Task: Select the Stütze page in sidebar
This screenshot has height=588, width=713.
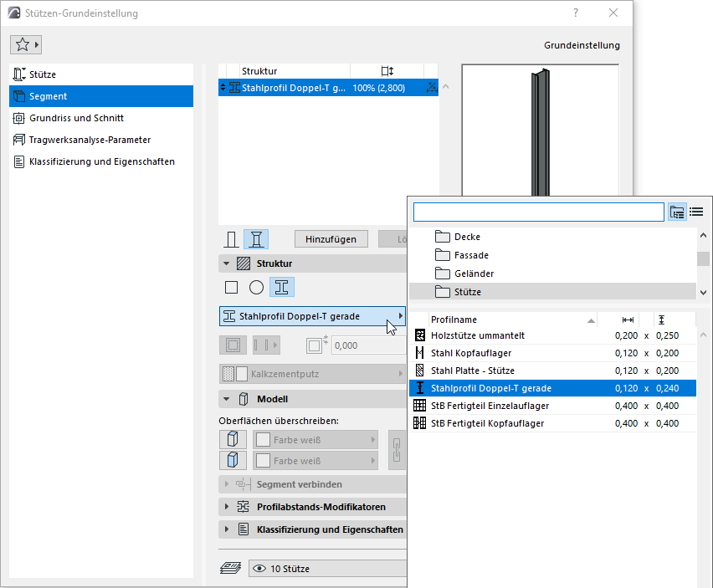Action: click(x=101, y=74)
